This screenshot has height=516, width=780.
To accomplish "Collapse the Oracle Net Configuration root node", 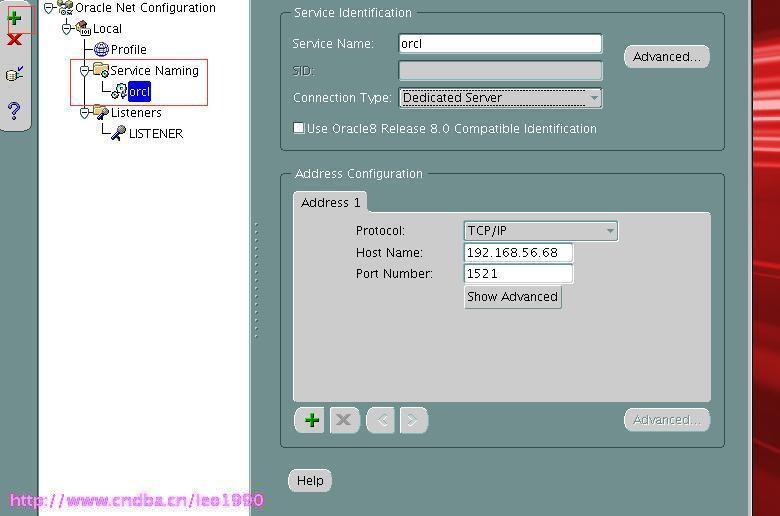I will pyautogui.click(x=49, y=7).
